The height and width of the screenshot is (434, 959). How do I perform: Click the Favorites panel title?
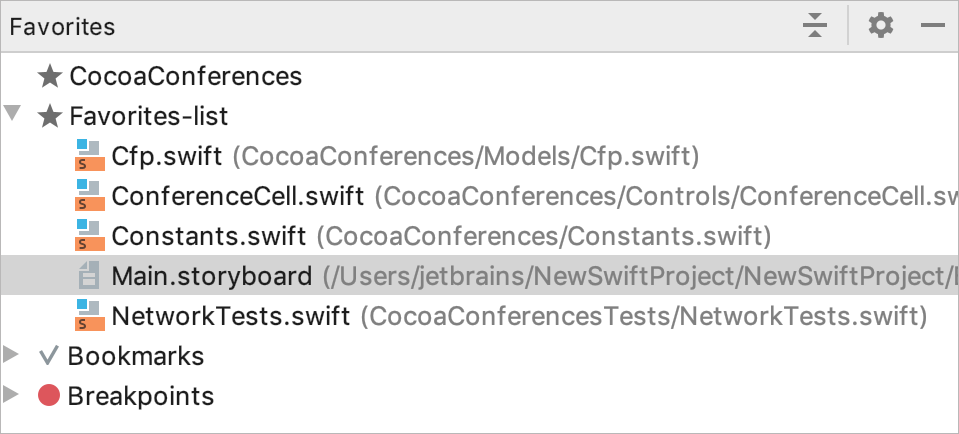pos(62,27)
